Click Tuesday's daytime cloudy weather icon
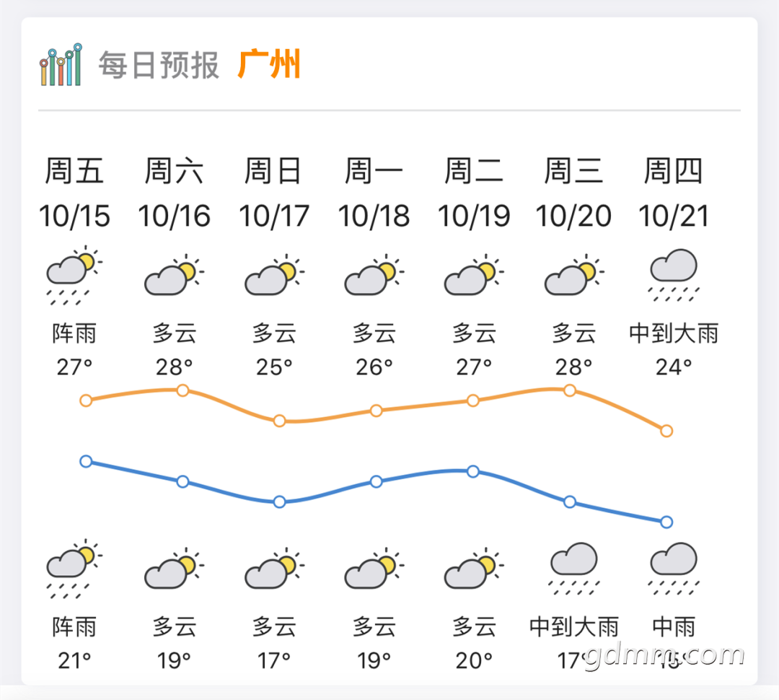The width and height of the screenshot is (779, 700). (x=474, y=274)
